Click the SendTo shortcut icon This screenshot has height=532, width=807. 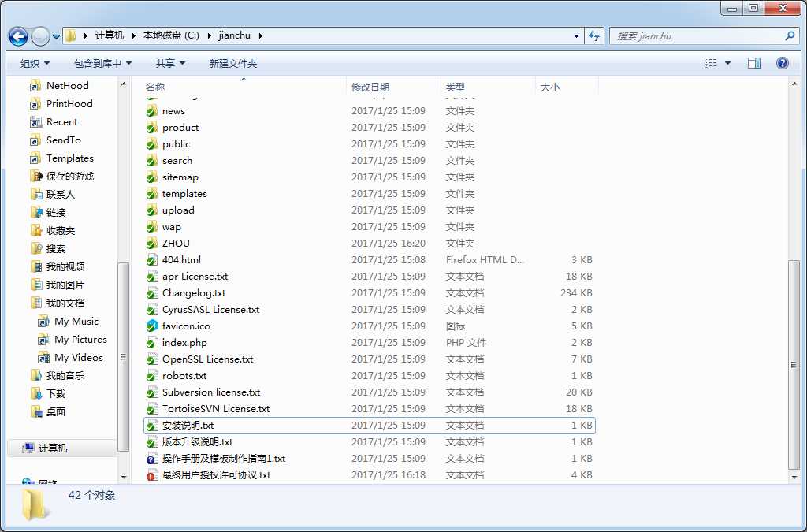pos(35,140)
